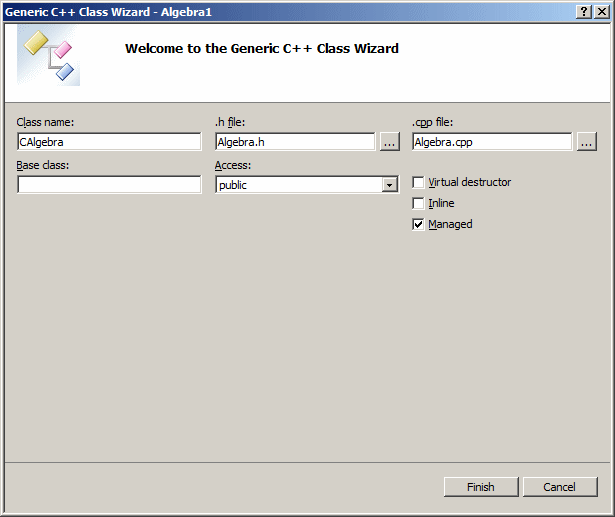Click the wizard welcome heading text

(262, 49)
